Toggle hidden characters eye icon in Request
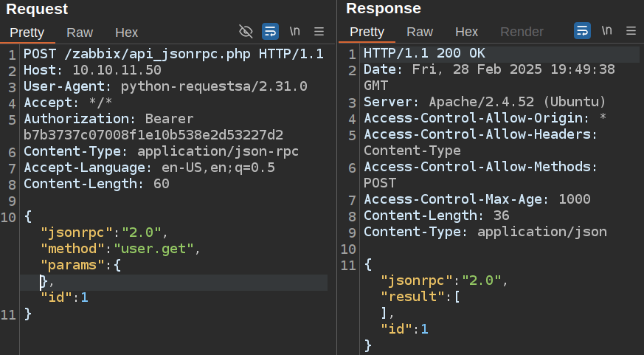The image size is (644, 355). tap(246, 31)
